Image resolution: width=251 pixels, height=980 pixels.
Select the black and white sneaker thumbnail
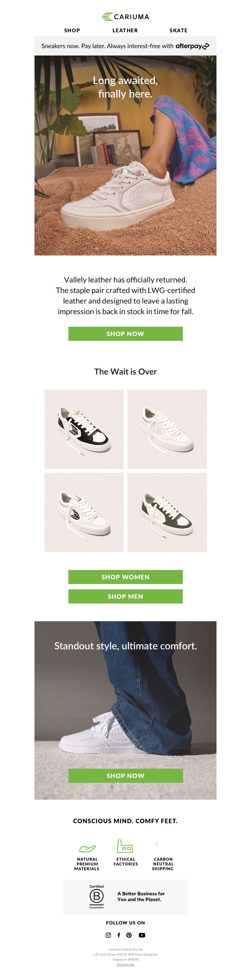[84, 429]
